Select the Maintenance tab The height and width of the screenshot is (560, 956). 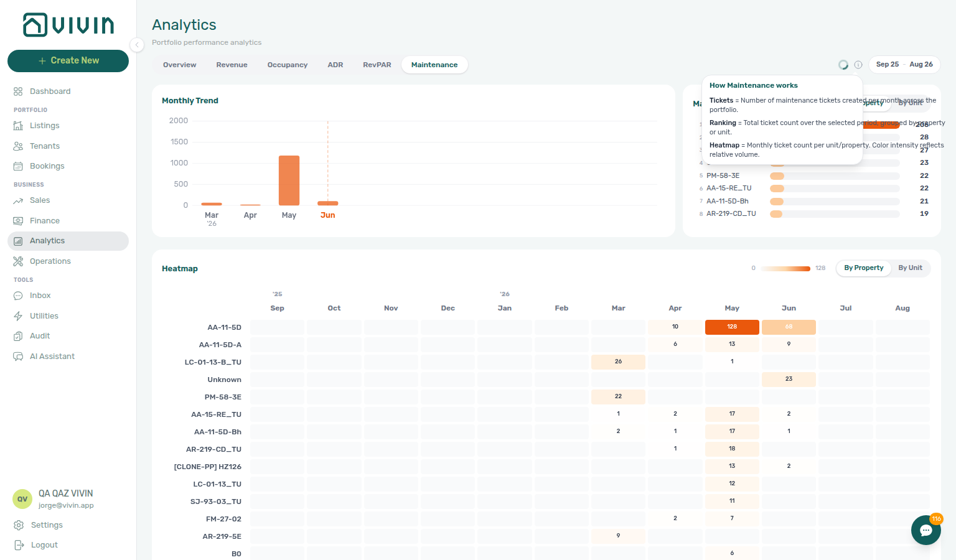[x=434, y=65]
